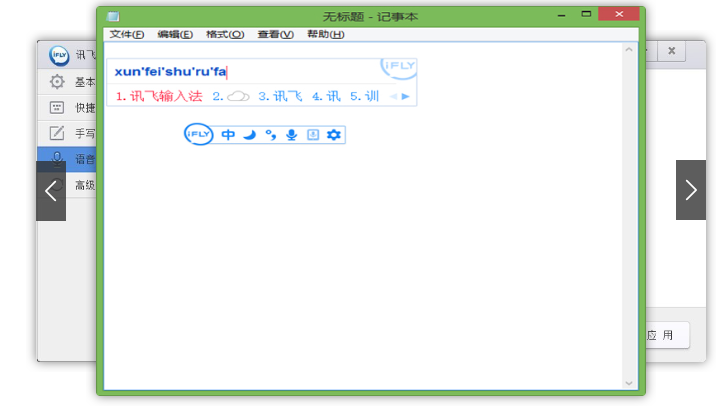Open the 格式(O) menu in Notepad
The image size is (724, 406).
click(x=225, y=34)
